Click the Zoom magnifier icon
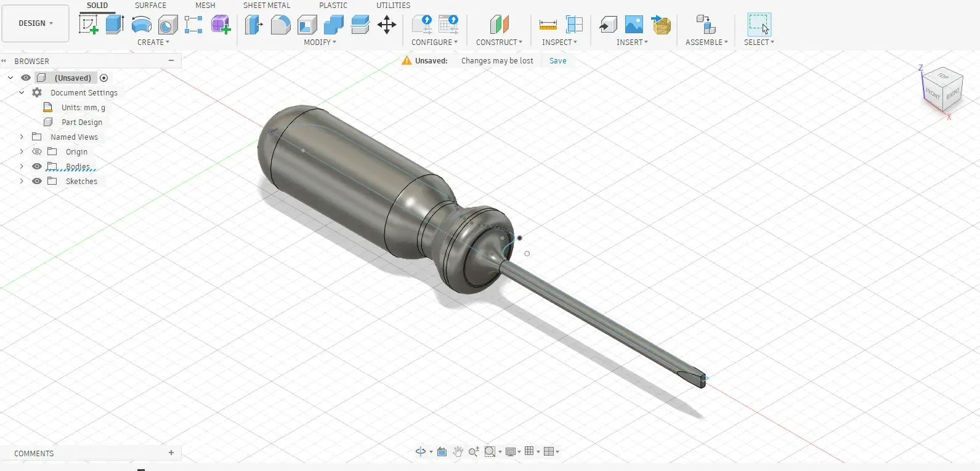Viewport: 980px width, 471px height. tap(473, 451)
